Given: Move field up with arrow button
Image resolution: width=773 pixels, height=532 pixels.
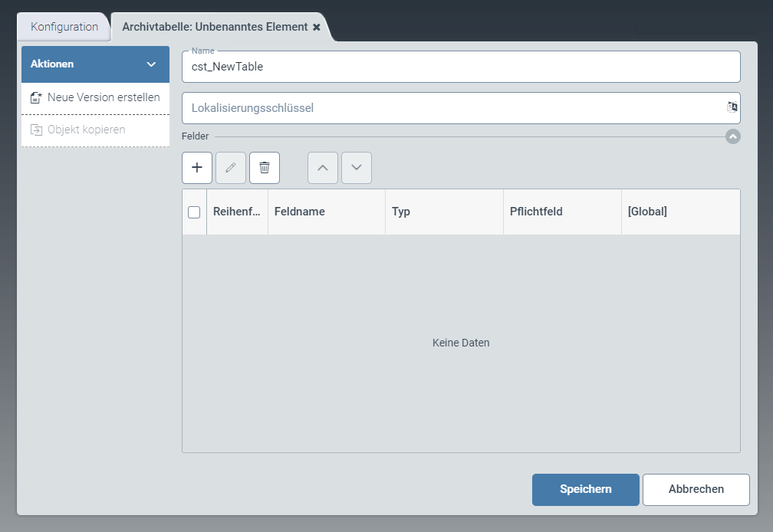Looking at the screenshot, I should point(323,168).
